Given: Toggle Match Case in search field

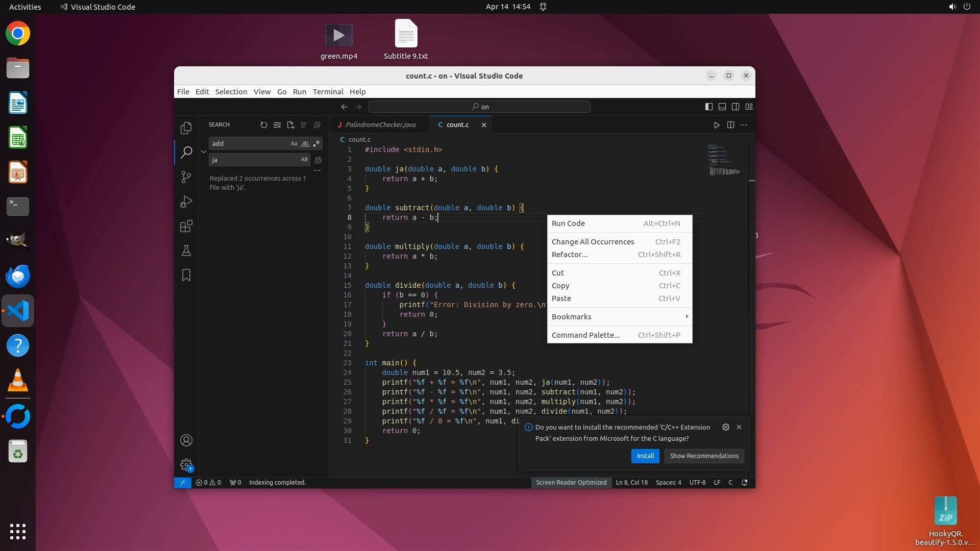Looking at the screenshot, I should pos(294,144).
